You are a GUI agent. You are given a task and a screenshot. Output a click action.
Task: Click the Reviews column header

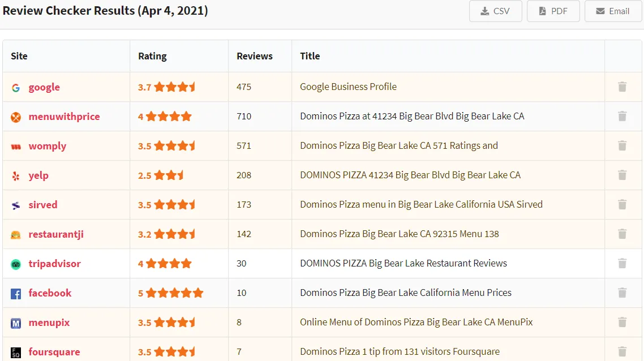[x=254, y=56]
